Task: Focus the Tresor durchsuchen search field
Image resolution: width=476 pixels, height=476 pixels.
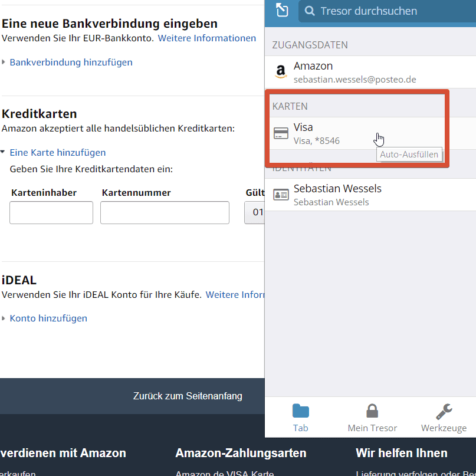Action: pos(387,11)
